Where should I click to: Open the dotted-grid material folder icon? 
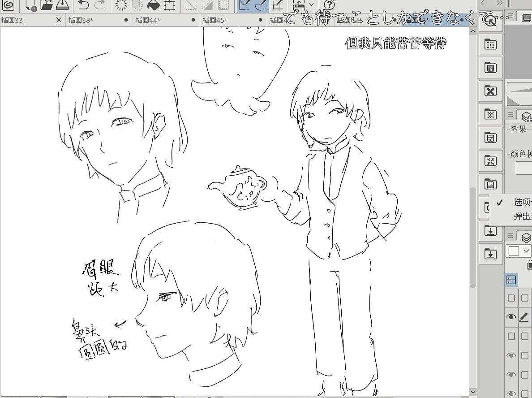click(490, 44)
